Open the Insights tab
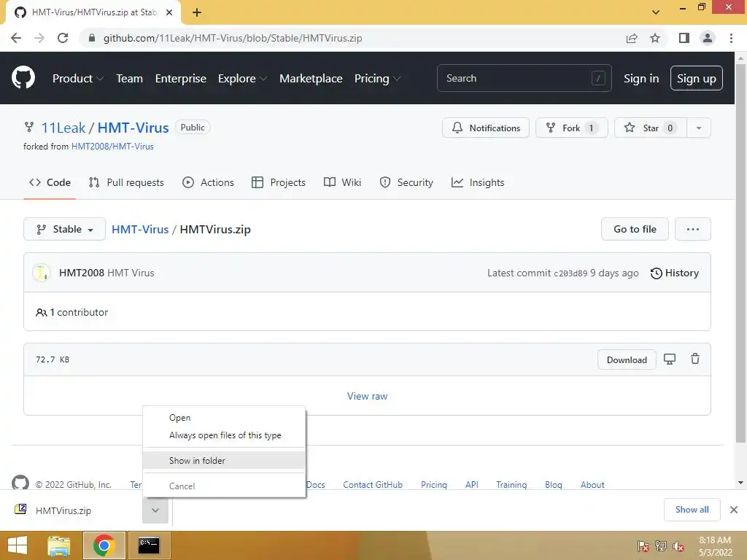 tap(478, 182)
